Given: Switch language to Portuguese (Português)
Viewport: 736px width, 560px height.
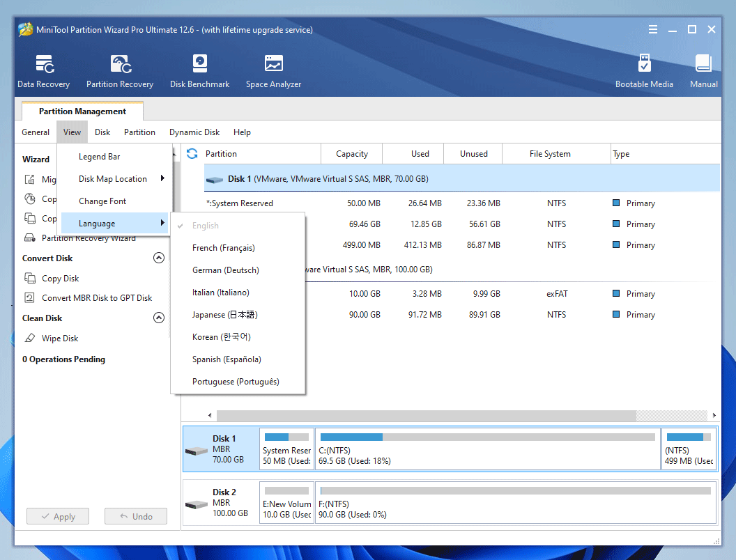Looking at the screenshot, I should coord(238,381).
